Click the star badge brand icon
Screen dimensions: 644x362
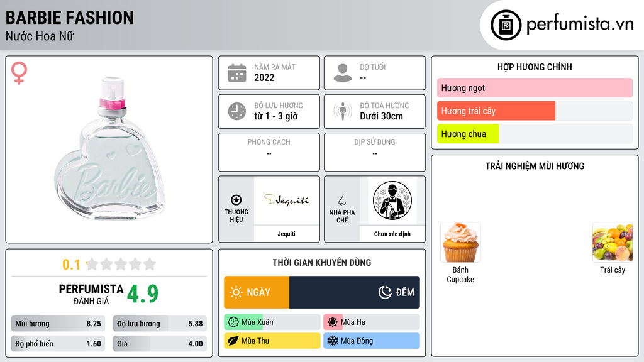point(236,200)
